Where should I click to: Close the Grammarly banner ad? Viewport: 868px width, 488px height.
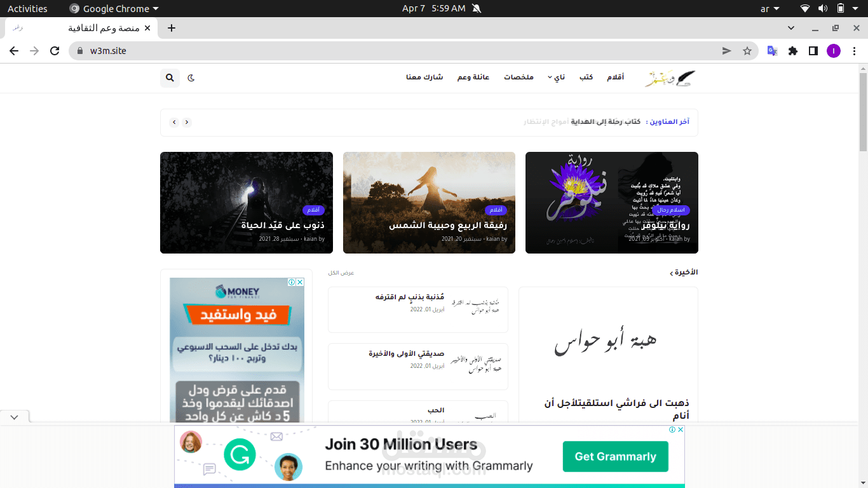coord(681,430)
